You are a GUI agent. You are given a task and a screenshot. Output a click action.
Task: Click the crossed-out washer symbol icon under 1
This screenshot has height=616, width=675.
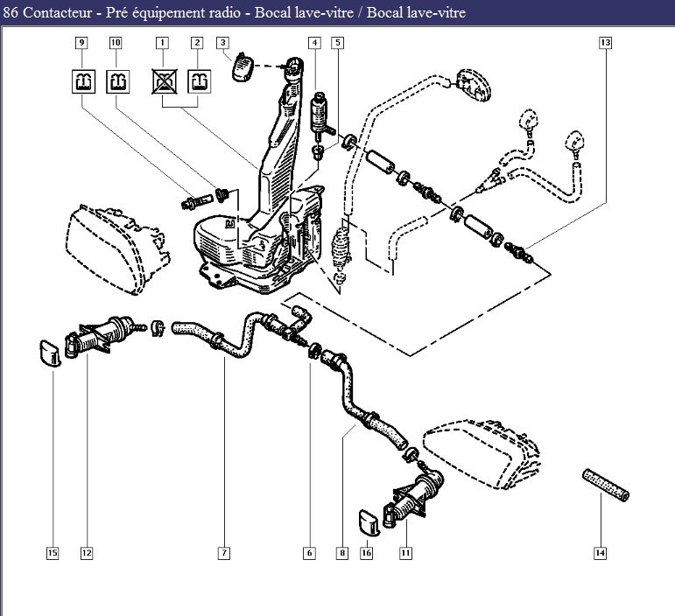(165, 81)
